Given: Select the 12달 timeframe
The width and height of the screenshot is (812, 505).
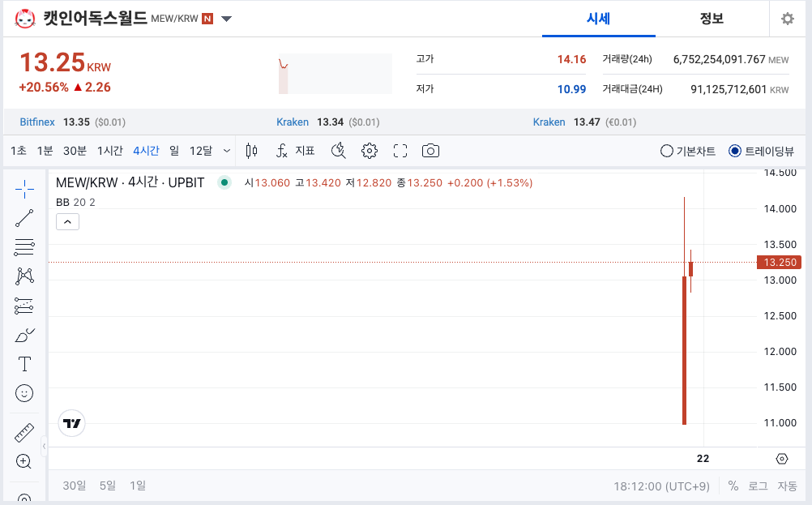Looking at the screenshot, I should [201, 151].
